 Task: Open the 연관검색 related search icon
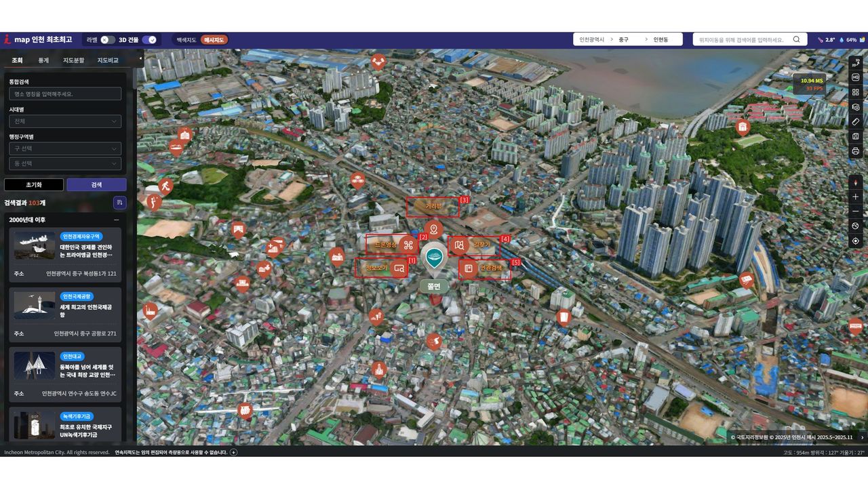tap(468, 268)
